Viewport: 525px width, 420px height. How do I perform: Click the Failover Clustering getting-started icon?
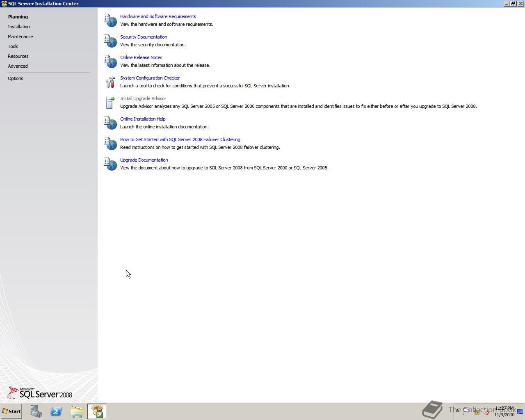pos(110,144)
